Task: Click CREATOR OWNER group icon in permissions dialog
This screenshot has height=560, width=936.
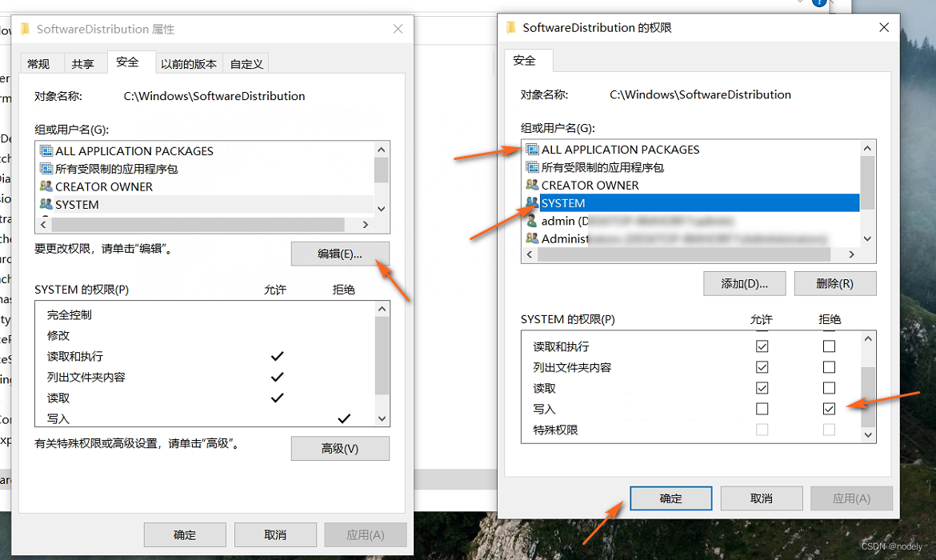Action: (x=532, y=185)
